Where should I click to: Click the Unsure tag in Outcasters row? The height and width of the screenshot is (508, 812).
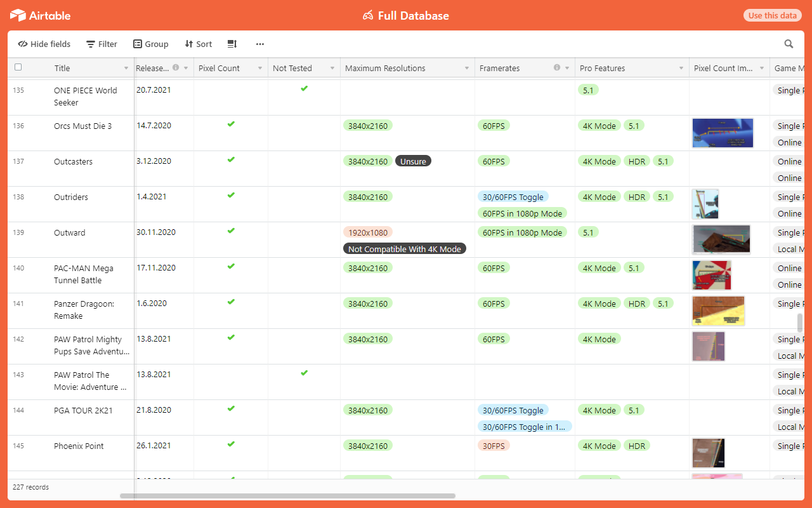tap(413, 161)
